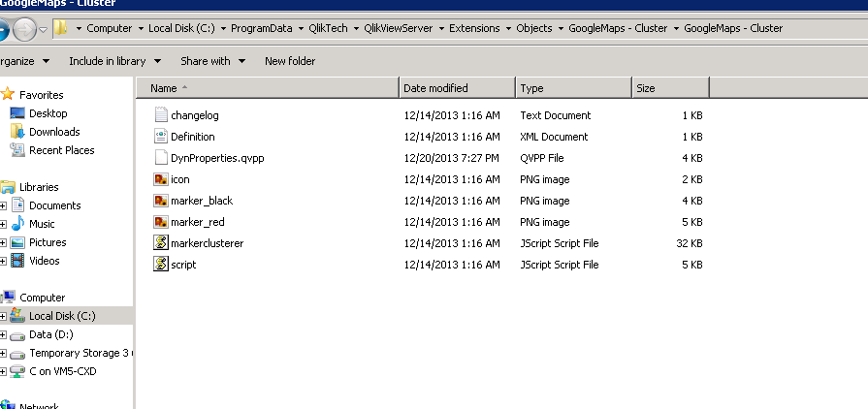Expand the Documents library tree node
Image resolution: width=868 pixels, height=409 pixels.
pos(4,205)
